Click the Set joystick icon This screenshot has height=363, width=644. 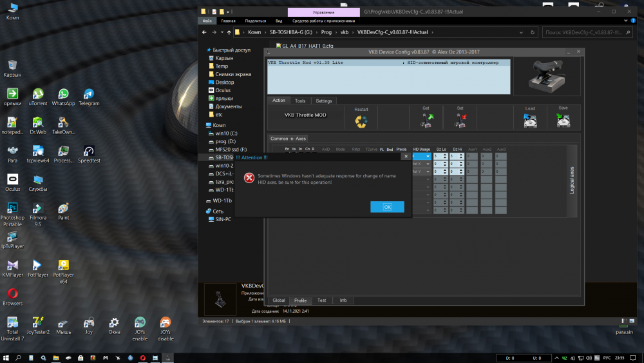[460, 121]
